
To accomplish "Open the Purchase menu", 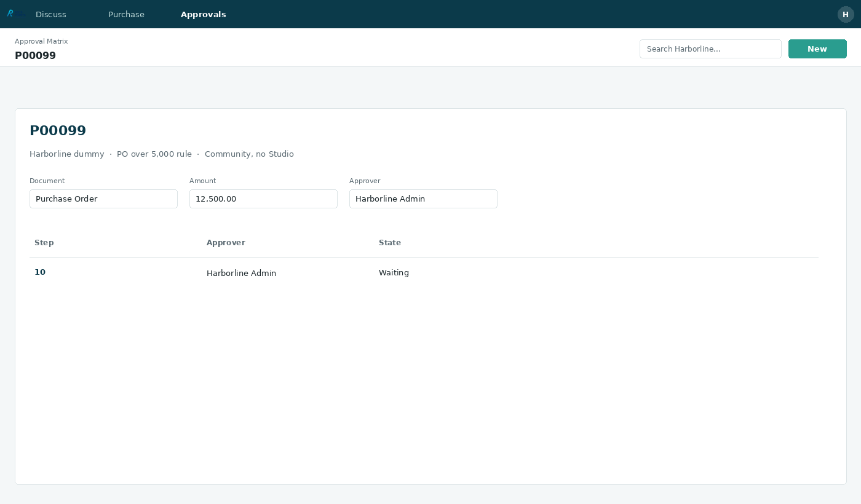I will (x=126, y=14).
